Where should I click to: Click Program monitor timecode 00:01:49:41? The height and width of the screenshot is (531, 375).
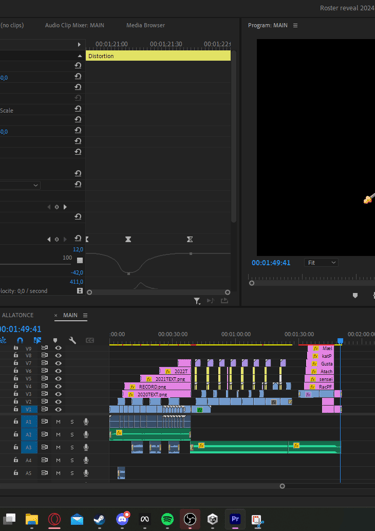pyautogui.click(x=271, y=263)
